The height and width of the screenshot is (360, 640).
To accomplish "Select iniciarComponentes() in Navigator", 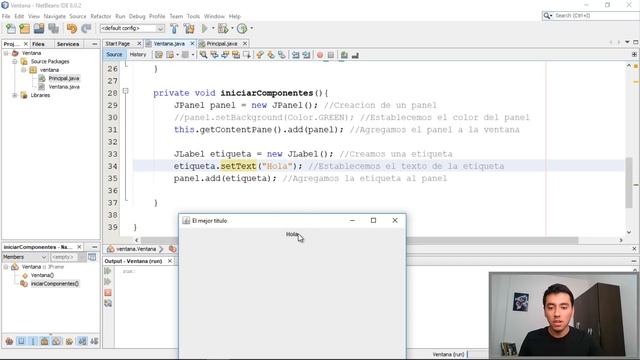I will 55,283.
